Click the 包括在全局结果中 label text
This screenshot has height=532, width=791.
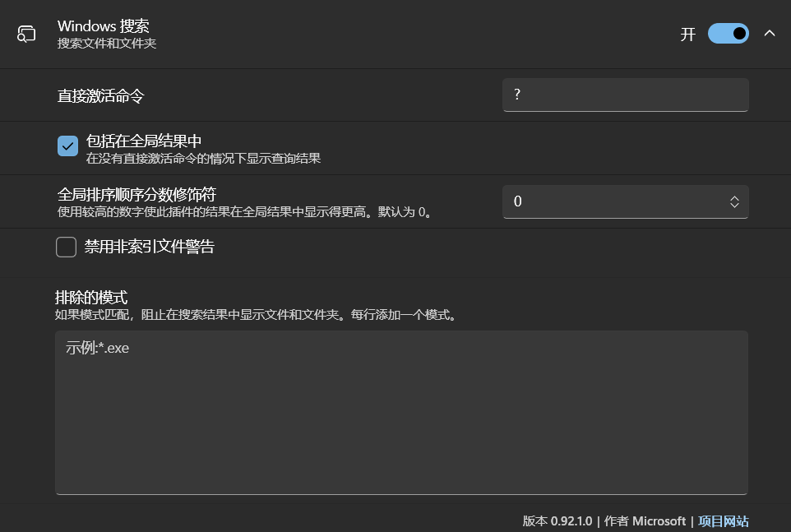[144, 141]
